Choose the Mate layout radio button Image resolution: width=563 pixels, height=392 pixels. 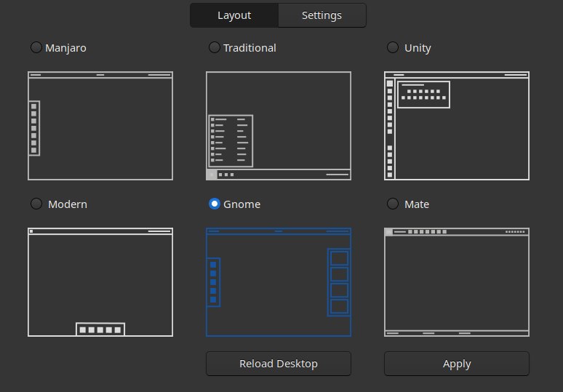click(393, 204)
